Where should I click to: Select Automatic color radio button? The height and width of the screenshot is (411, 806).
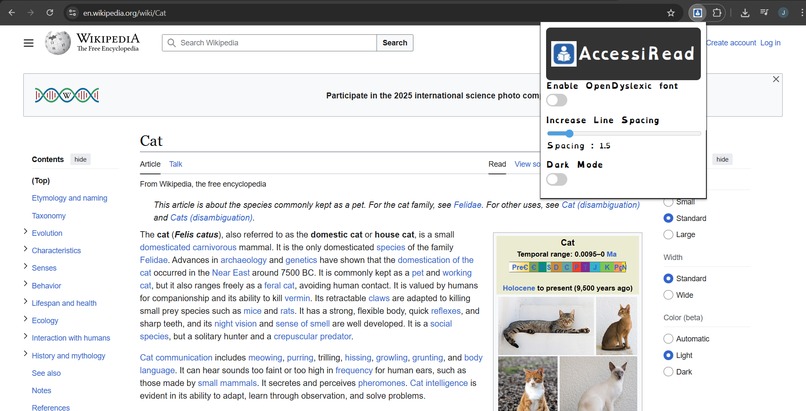668,339
